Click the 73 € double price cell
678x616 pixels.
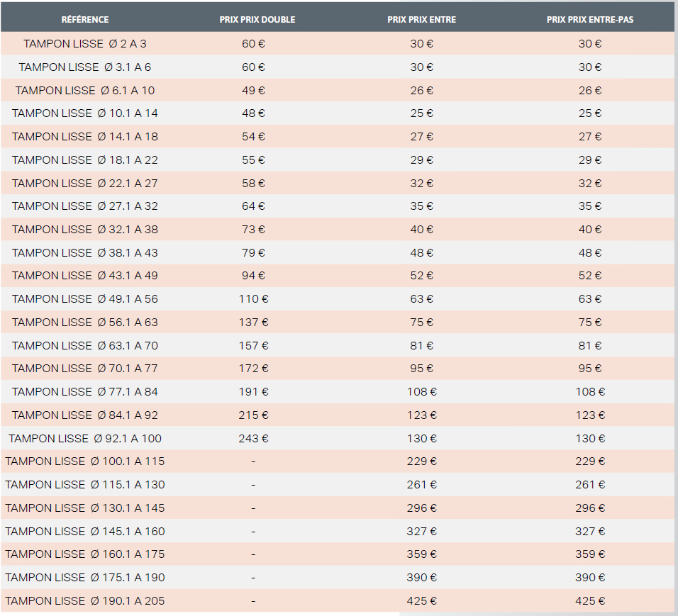tap(253, 230)
